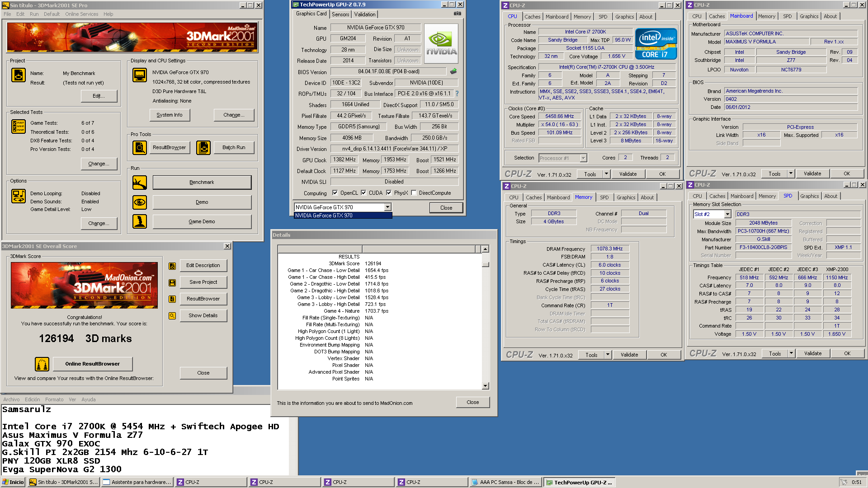This screenshot has width=868, height=488.
Task: Click the Details list scroll down arrow
Action: (x=485, y=386)
